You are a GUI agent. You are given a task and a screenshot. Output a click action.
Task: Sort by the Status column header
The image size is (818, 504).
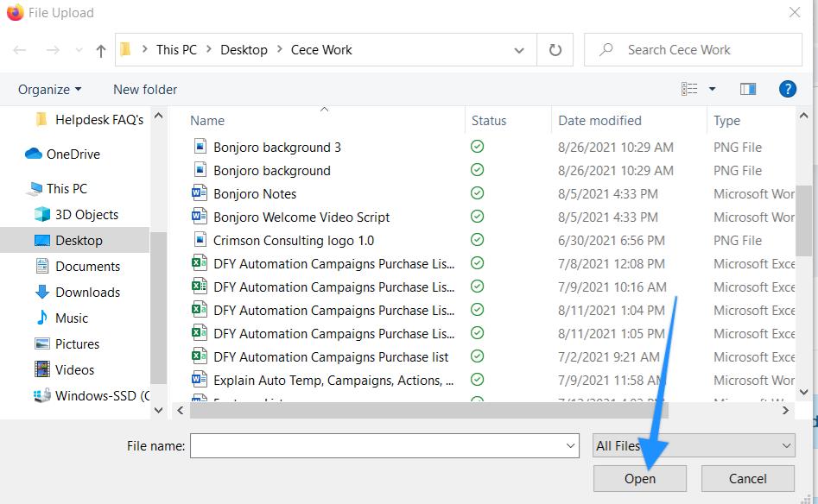(489, 121)
